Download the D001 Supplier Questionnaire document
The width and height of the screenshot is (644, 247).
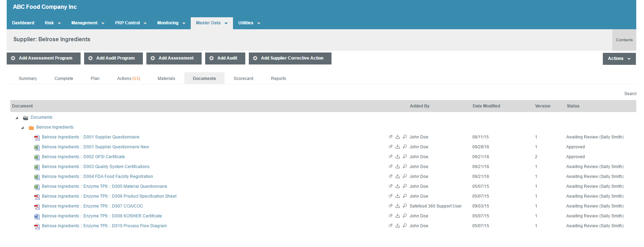tap(398, 137)
